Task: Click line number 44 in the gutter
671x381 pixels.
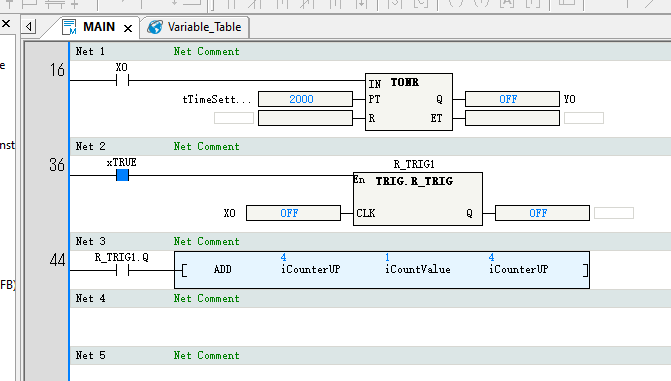Action: [x=57, y=260]
